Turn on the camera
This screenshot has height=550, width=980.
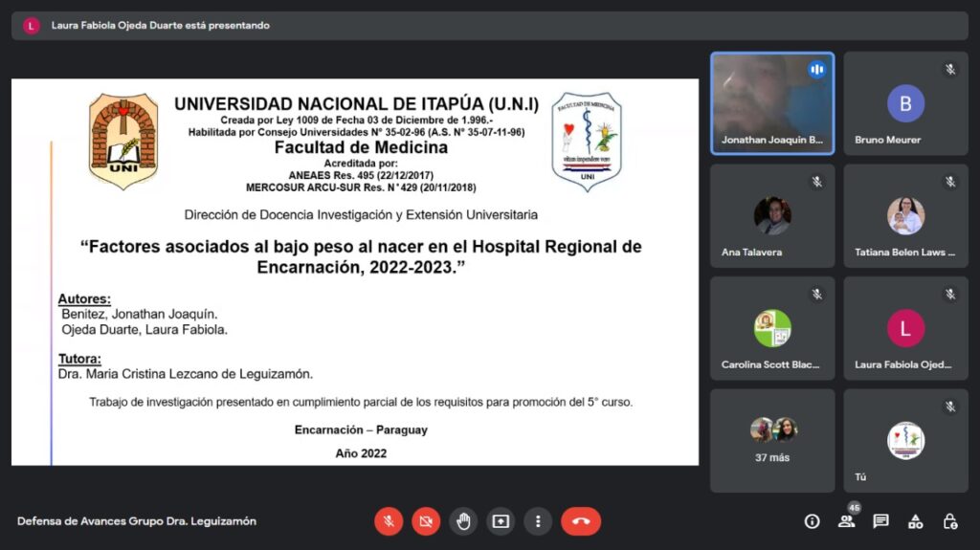[426, 521]
